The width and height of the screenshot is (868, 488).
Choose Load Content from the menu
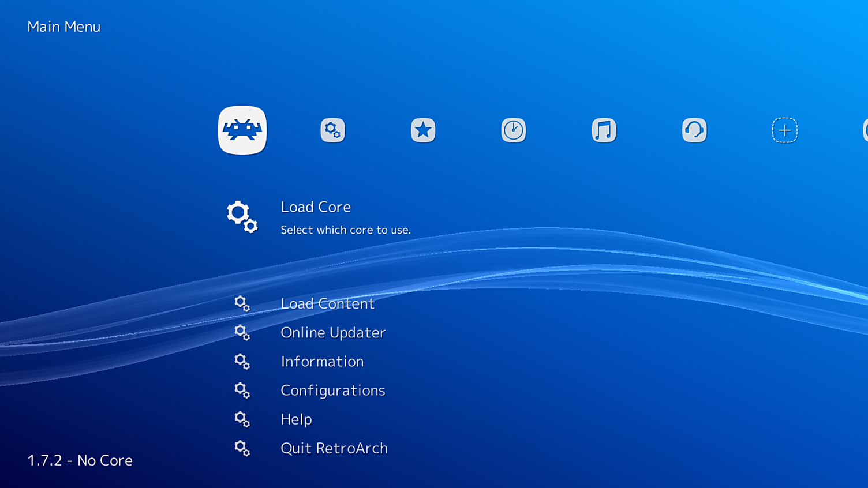pos(327,303)
